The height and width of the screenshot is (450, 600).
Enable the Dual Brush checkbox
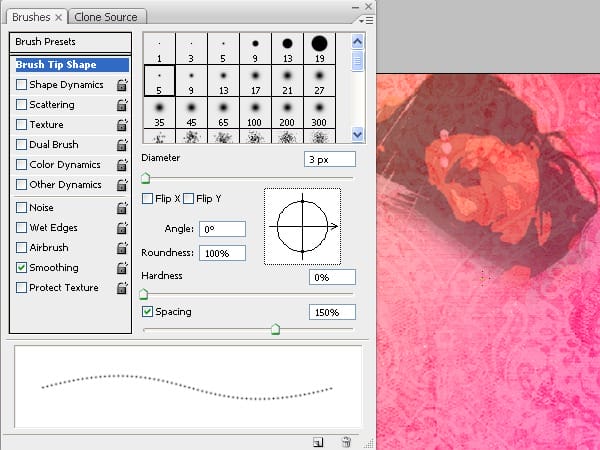coord(21,144)
